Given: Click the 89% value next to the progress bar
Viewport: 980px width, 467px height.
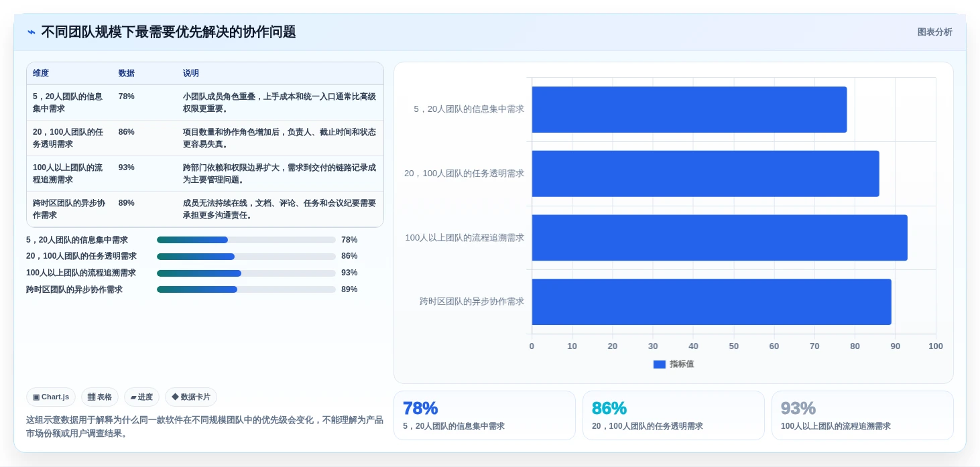Looking at the screenshot, I should [x=349, y=289].
